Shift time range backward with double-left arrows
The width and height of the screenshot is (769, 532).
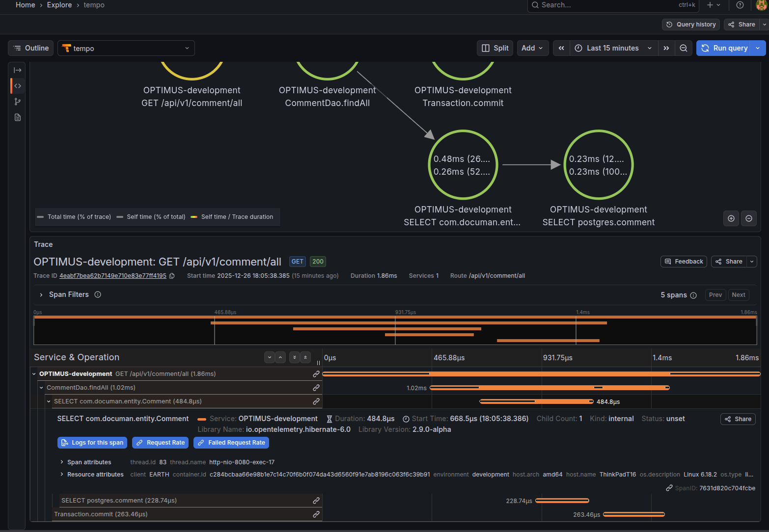(x=561, y=48)
